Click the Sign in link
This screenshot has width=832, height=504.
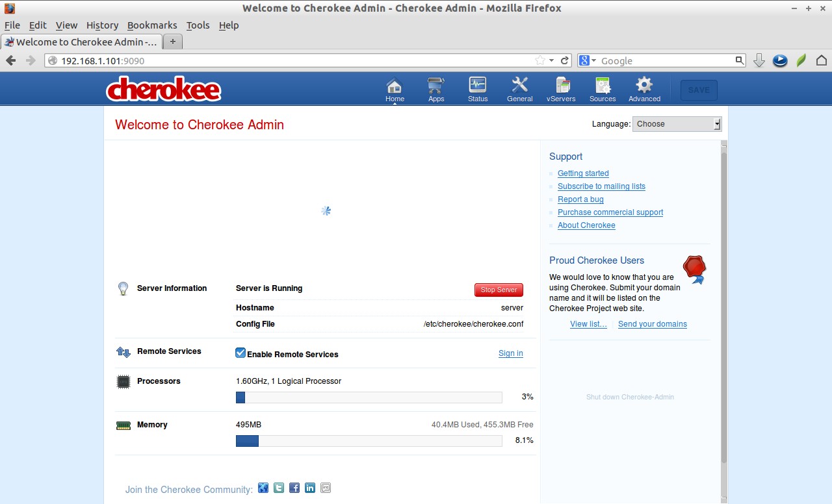(x=511, y=353)
